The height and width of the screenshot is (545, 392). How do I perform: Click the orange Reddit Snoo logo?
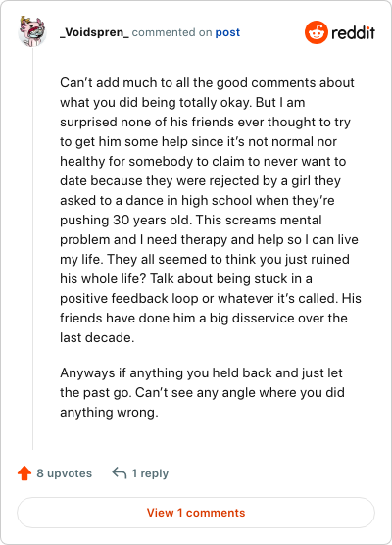pos(317,32)
